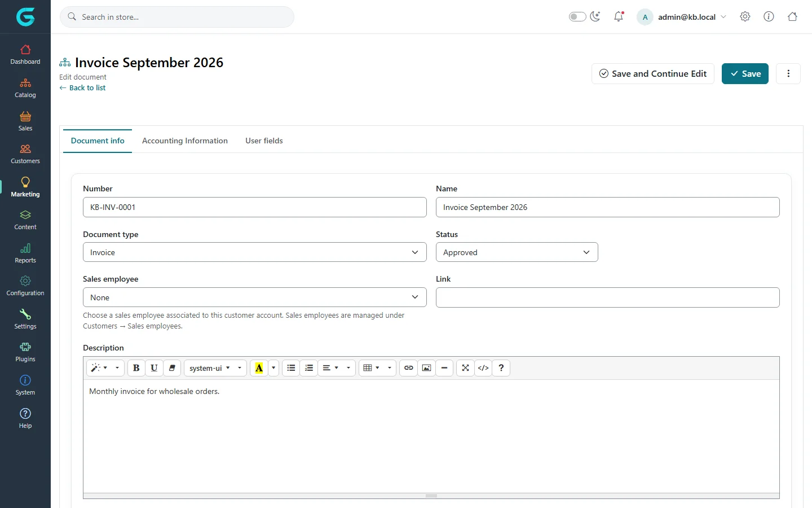Switch to the User fields tab
Screen dimensions: 812x508
pos(264,141)
